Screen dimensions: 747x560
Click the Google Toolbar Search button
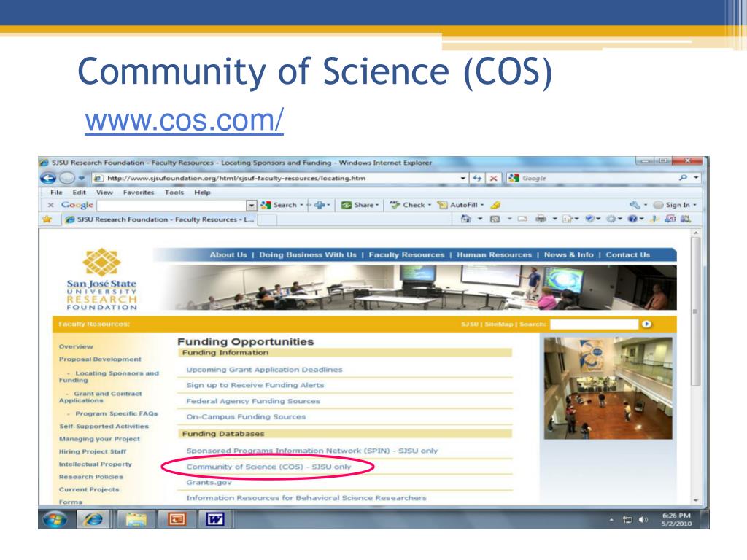[x=282, y=205]
